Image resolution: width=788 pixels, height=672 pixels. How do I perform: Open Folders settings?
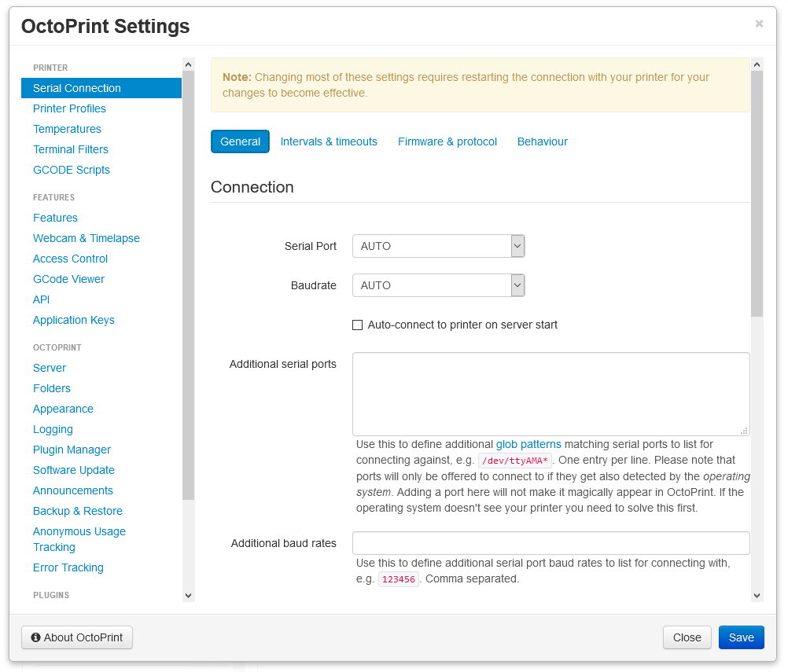click(52, 388)
